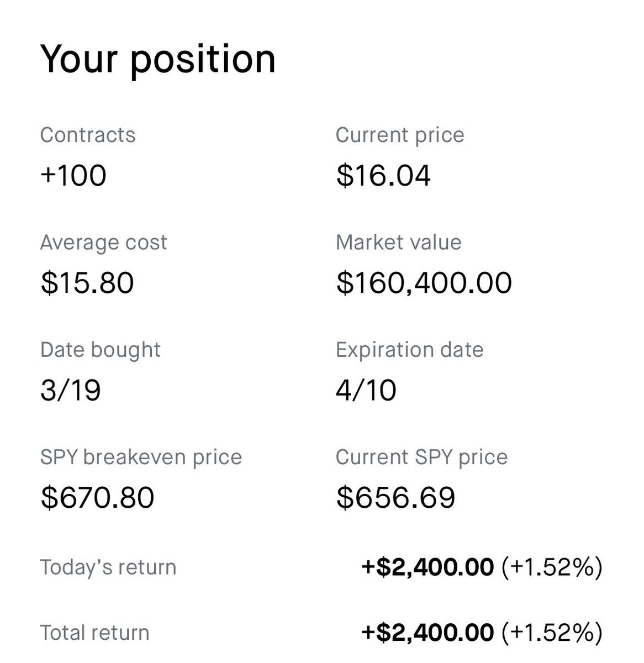This screenshot has height=663, width=644.
Task: Click the Today's return label
Action: (x=108, y=567)
